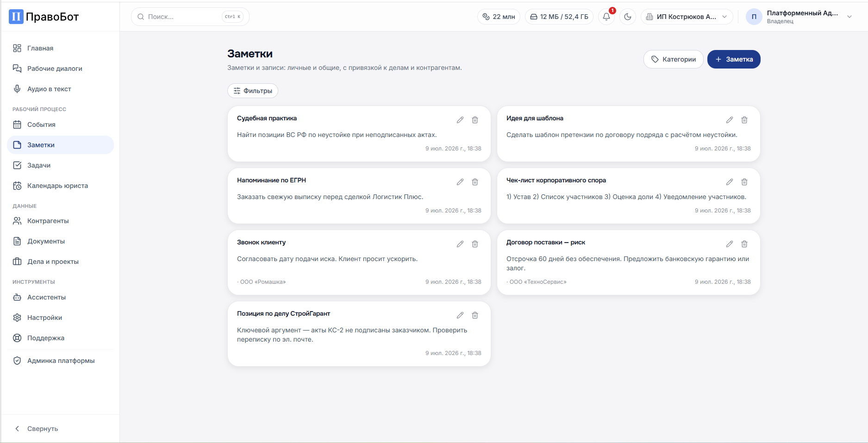Open notifications bell
Screen dimensions: 868x443
[606, 17]
